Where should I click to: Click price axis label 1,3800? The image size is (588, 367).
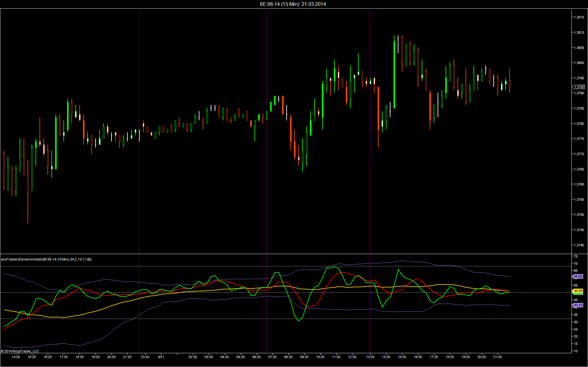pos(579,63)
